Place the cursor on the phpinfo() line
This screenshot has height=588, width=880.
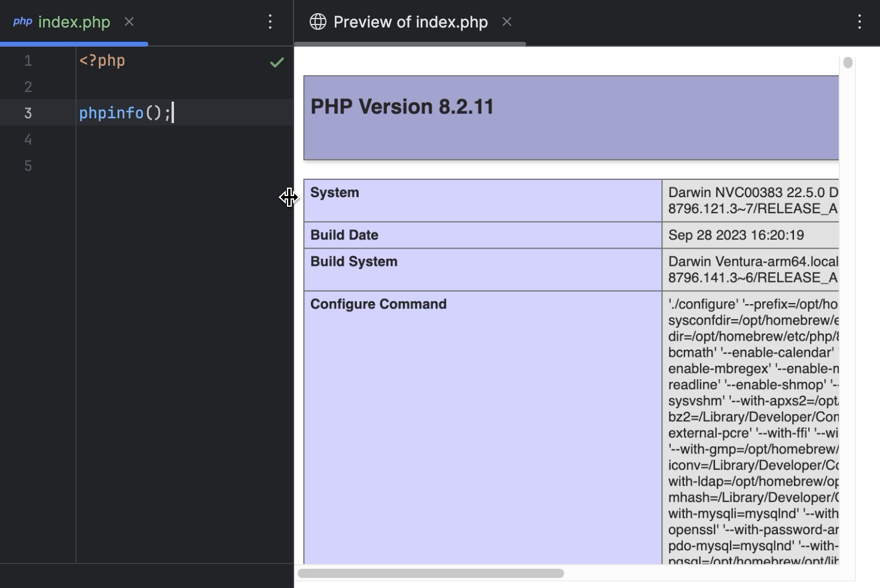(126, 113)
